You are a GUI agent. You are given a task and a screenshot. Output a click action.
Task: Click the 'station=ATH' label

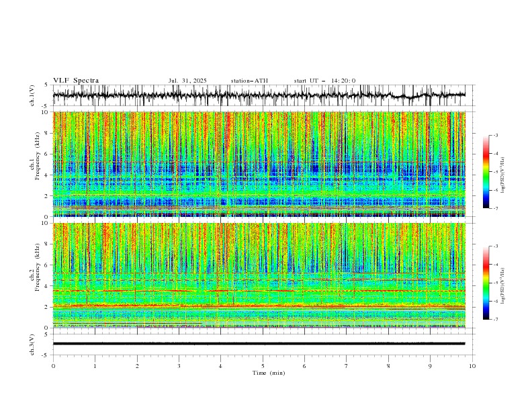click(x=249, y=81)
